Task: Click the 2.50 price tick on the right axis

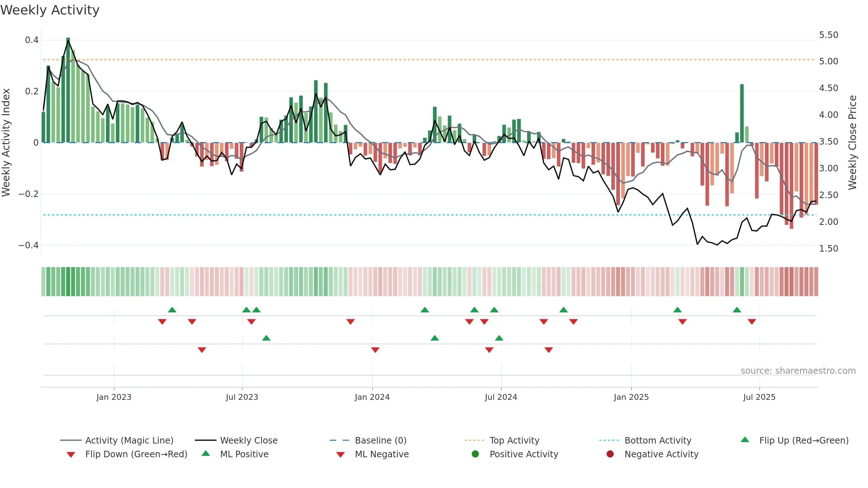Action: (829, 195)
